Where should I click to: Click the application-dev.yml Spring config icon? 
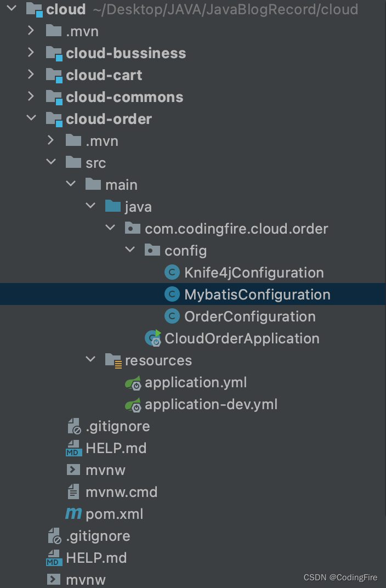tap(133, 405)
